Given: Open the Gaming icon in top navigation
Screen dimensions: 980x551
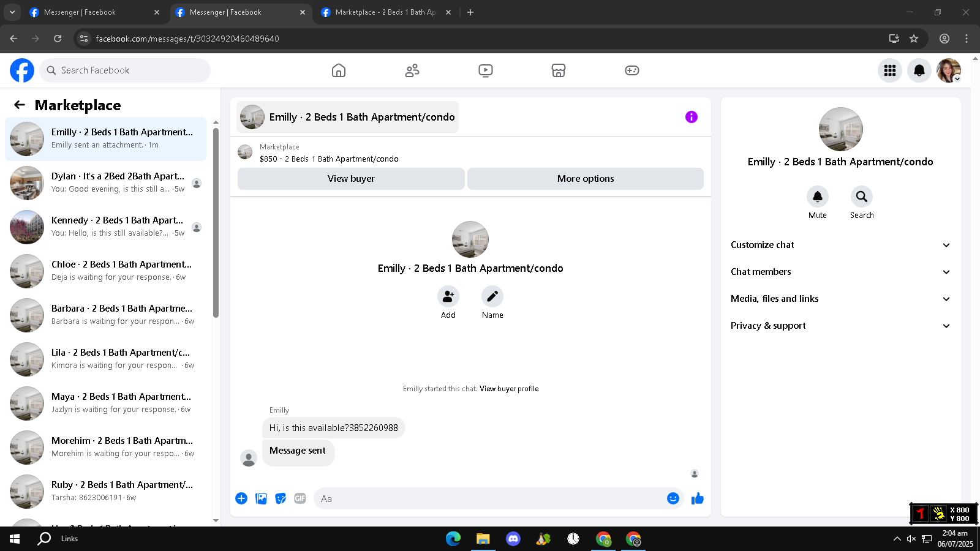Looking at the screenshot, I should click(632, 70).
